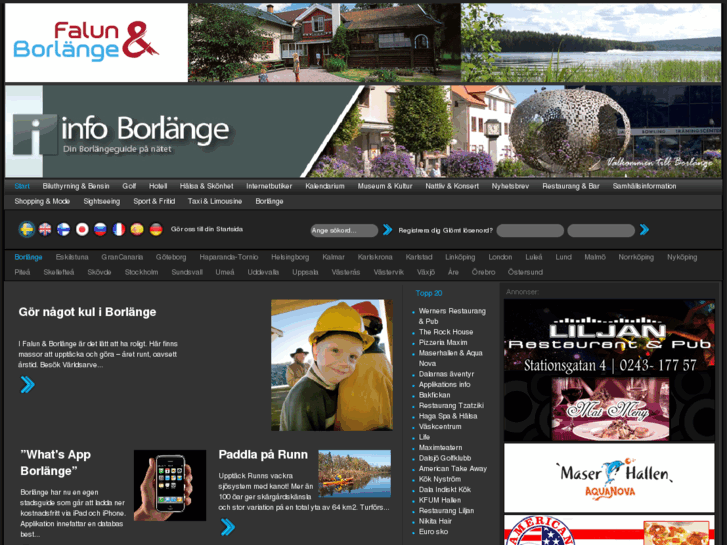Open 'Dalarnas äventyr' in Topp 20

tap(446, 374)
